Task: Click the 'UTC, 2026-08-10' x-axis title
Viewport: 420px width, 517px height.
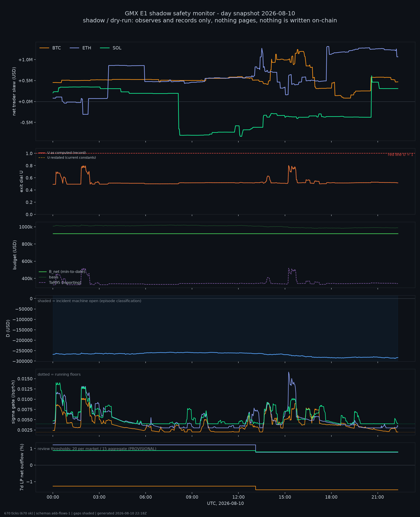Action: pos(225,503)
